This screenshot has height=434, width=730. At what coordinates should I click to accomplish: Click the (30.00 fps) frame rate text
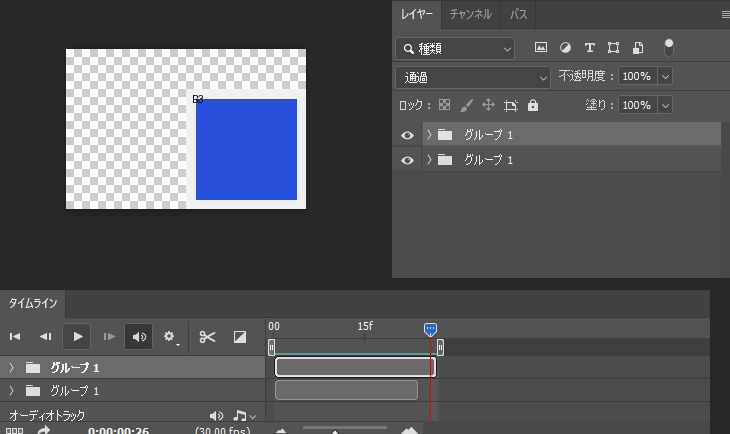pyautogui.click(x=223, y=431)
